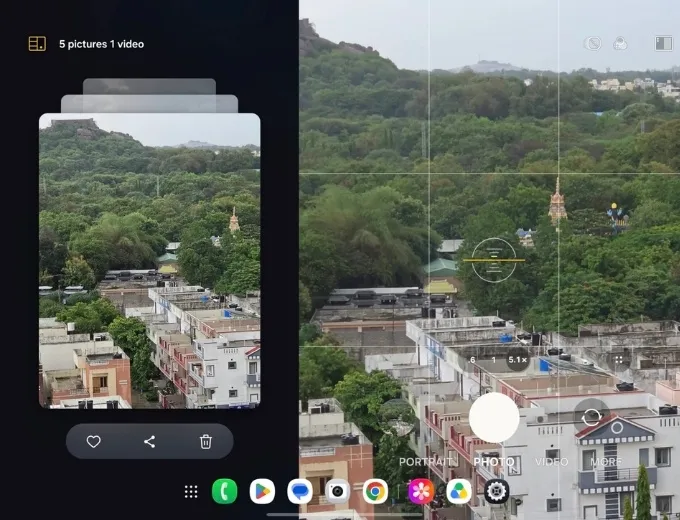The width and height of the screenshot is (680, 520).
Task: Launch Chrome browser from taskbar
Action: point(375,491)
